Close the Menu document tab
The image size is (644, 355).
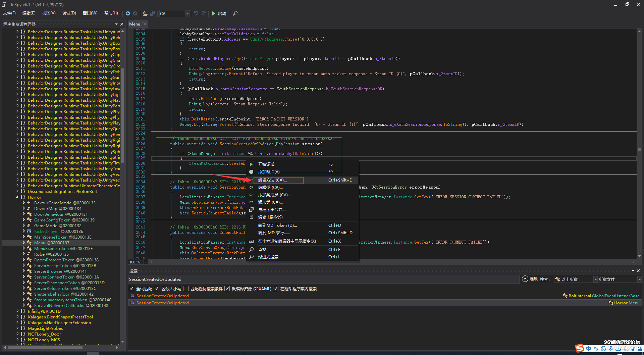click(145, 24)
